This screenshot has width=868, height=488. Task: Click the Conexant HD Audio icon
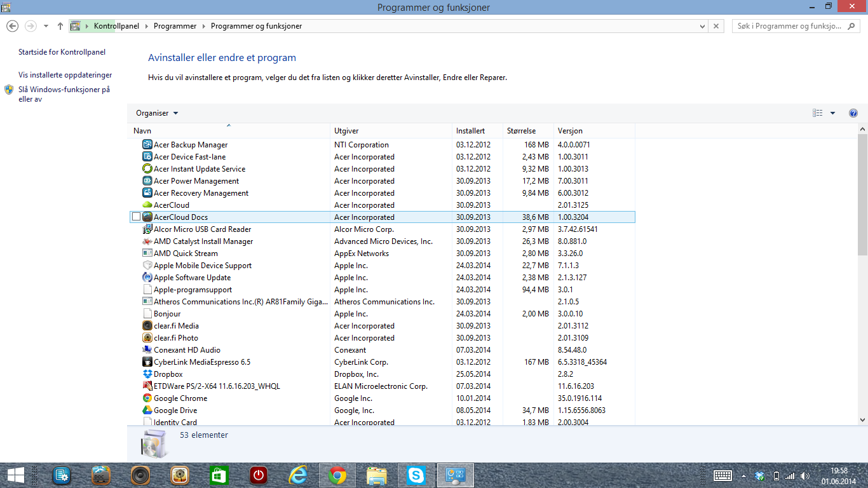(x=147, y=350)
